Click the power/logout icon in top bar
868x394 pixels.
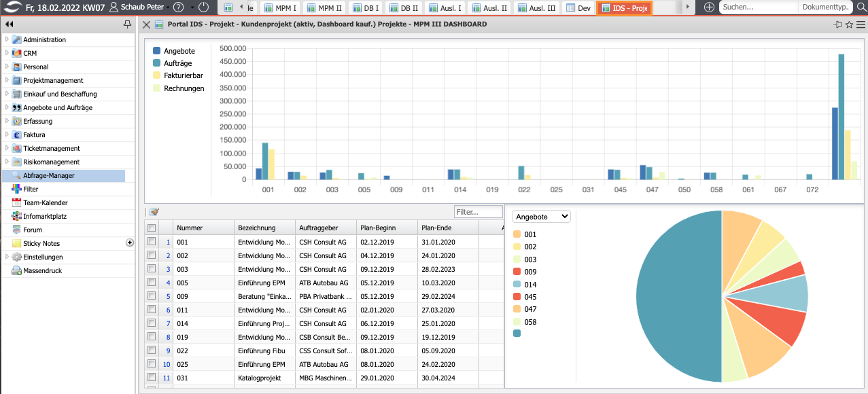pyautogui.click(x=204, y=7)
